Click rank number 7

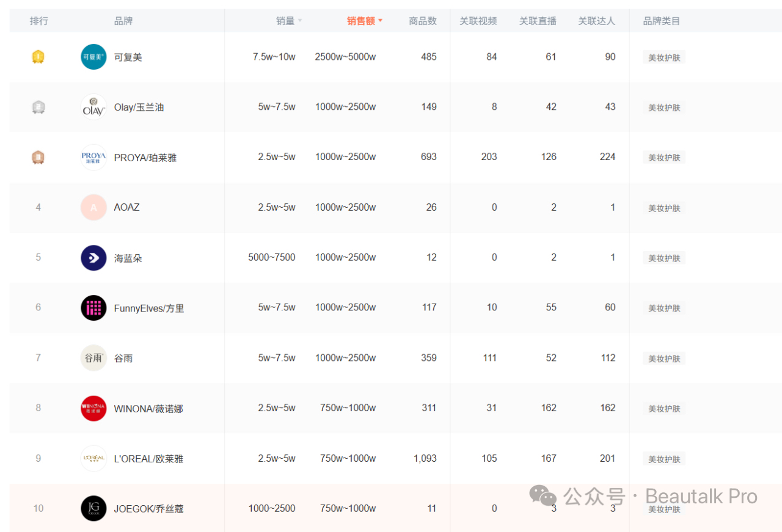(x=38, y=358)
